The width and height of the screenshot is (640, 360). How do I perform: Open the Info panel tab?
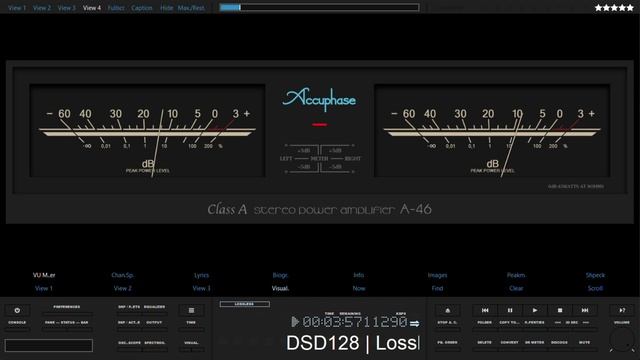pyautogui.click(x=359, y=275)
